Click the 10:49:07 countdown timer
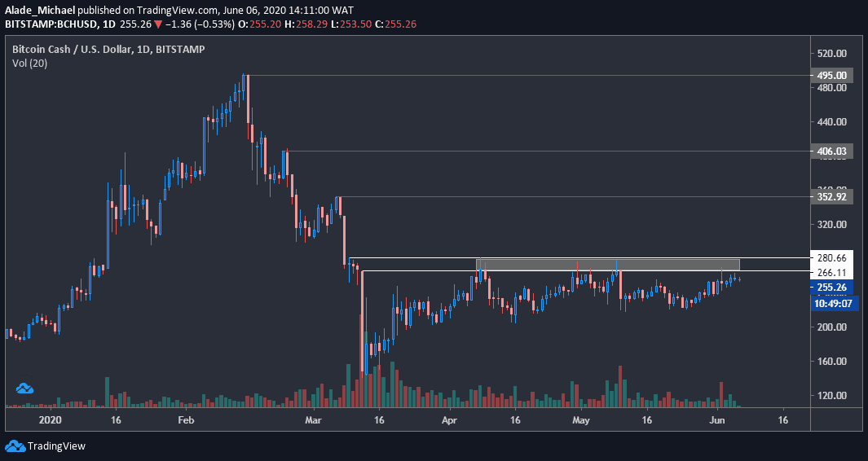This screenshot has height=461, width=868. [834, 302]
